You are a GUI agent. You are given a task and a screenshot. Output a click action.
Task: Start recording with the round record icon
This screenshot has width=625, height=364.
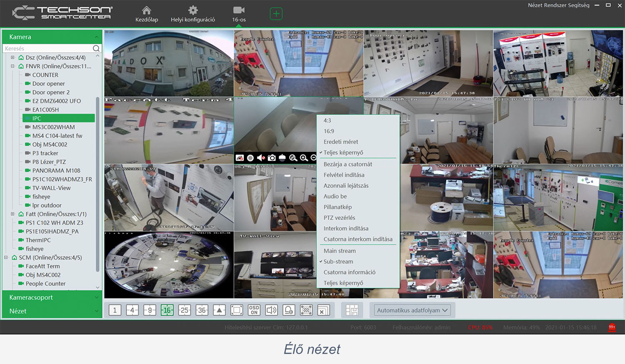tap(250, 158)
